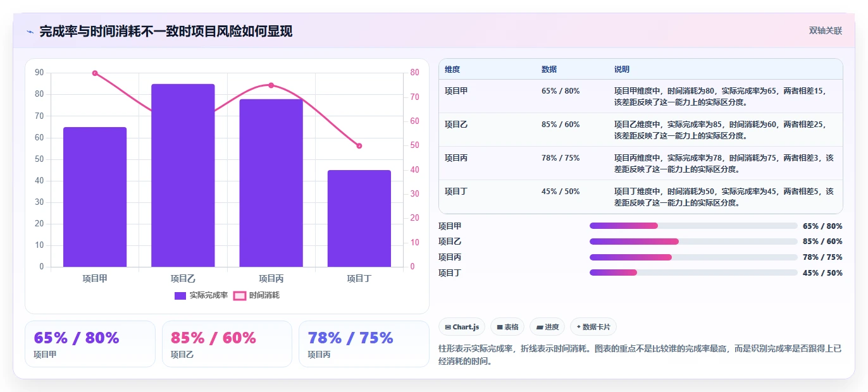Image resolution: width=868 pixels, height=392 pixels.
Task: Click the pink line point above 项目丙 bar
Action: [271, 85]
